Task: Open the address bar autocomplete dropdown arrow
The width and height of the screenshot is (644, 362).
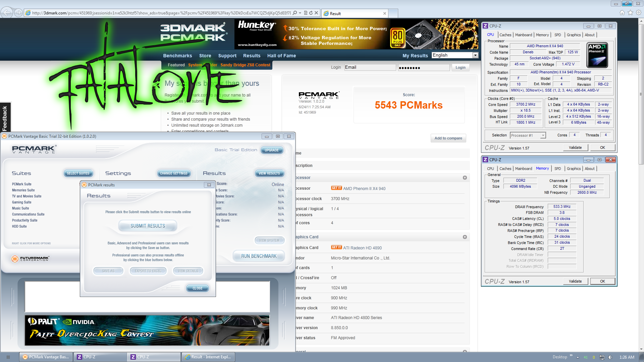Action: [x=300, y=13]
